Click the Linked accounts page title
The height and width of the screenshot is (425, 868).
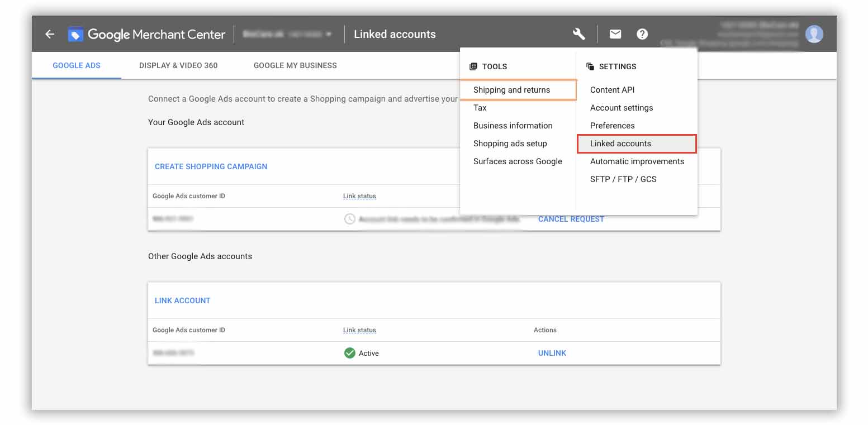click(395, 34)
